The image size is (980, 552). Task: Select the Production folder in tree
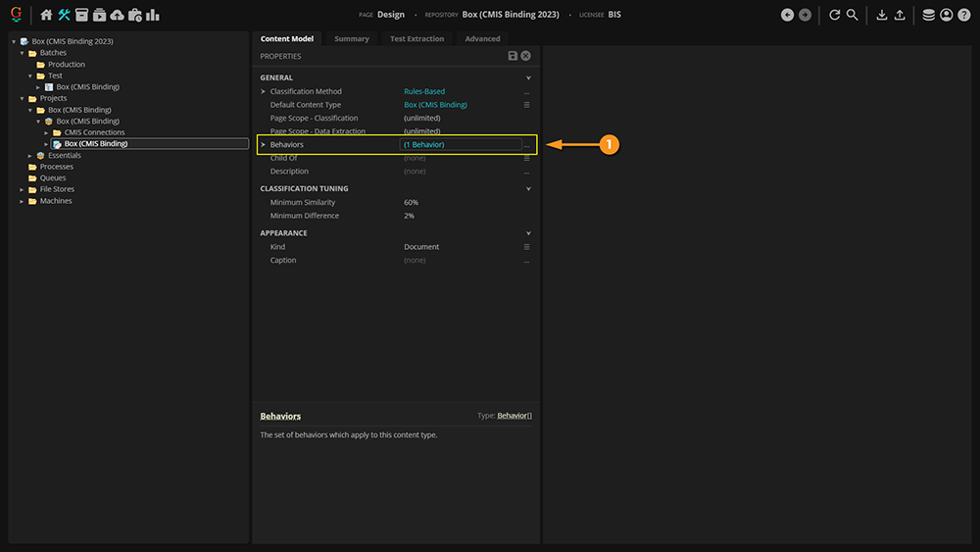click(x=67, y=65)
